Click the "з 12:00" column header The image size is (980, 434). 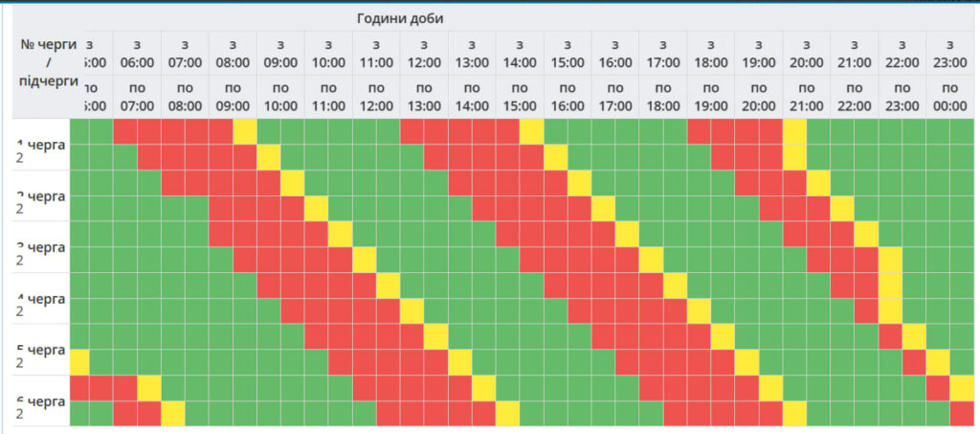pos(424,54)
